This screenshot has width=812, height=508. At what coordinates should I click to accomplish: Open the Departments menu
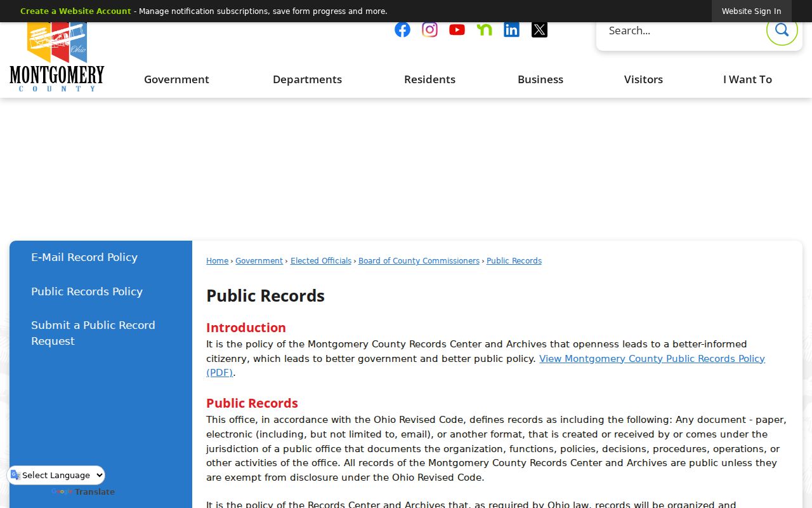pos(307,79)
